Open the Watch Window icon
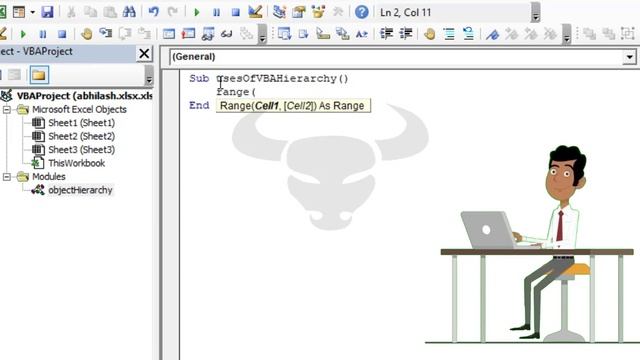This screenshot has height=360, width=640. [x=208, y=34]
